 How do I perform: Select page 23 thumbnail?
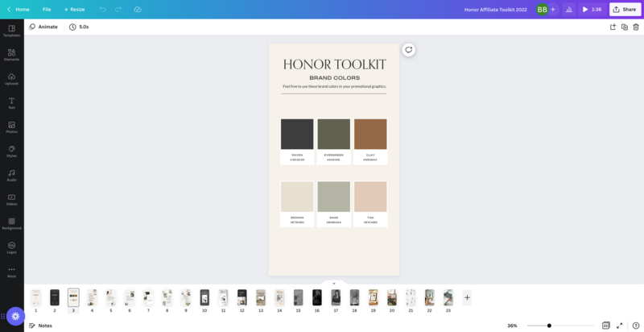(x=448, y=297)
